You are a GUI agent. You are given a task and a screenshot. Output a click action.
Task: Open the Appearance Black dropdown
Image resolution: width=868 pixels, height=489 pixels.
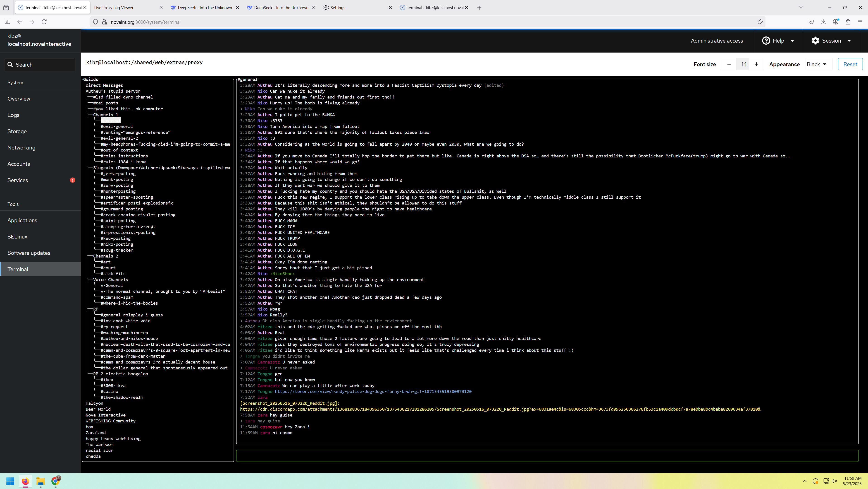tap(816, 64)
